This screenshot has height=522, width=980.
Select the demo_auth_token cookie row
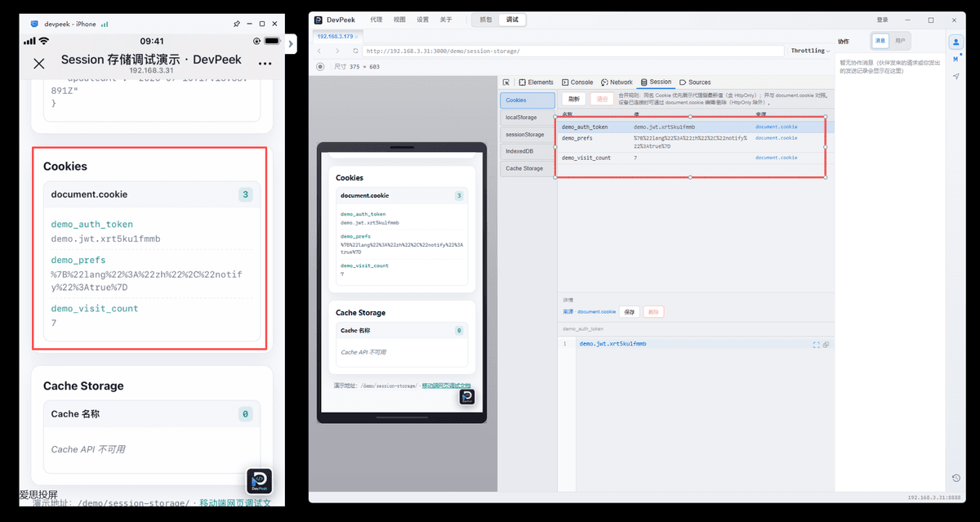pyautogui.click(x=695, y=127)
